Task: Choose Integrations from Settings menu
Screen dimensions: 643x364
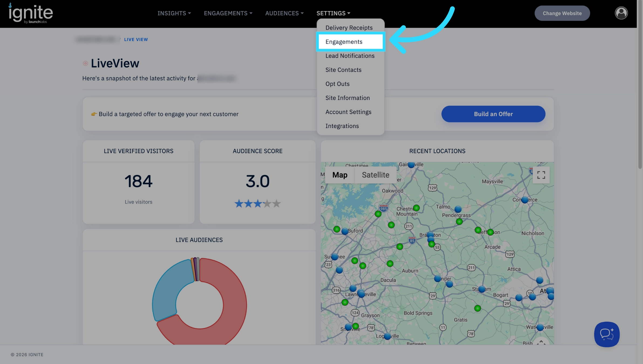Action: click(342, 126)
